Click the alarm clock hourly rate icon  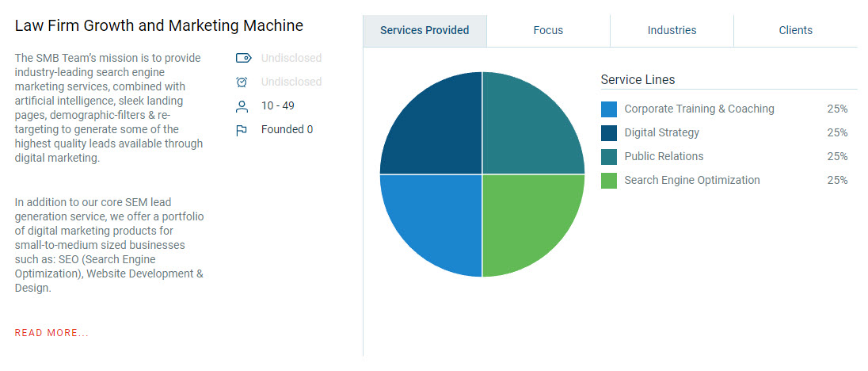[x=242, y=82]
